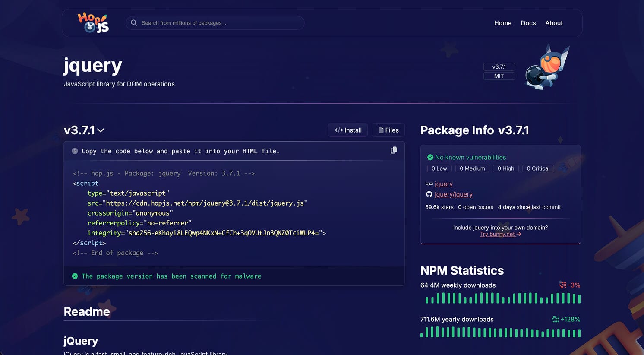Go to the About page
The height and width of the screenshot is (355, 644).
[554, 23]
